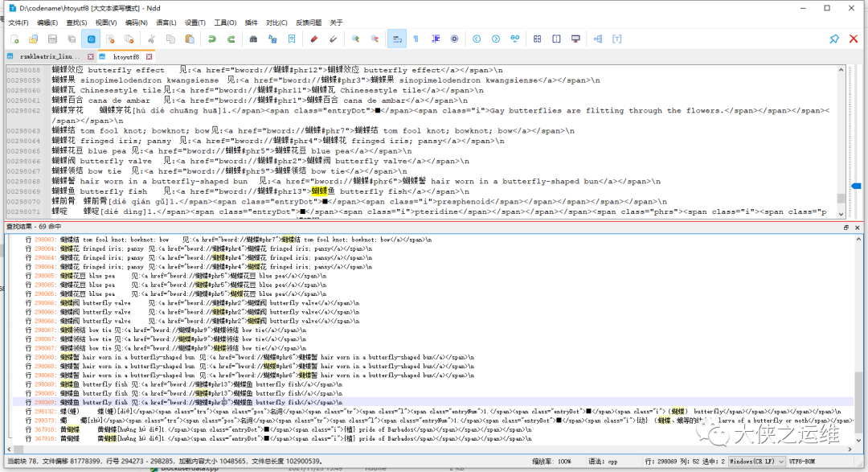The height and width of the screenshot is (472, 868).
Task: Click the Redo arrow icon
Action: (x=231, y=39)
